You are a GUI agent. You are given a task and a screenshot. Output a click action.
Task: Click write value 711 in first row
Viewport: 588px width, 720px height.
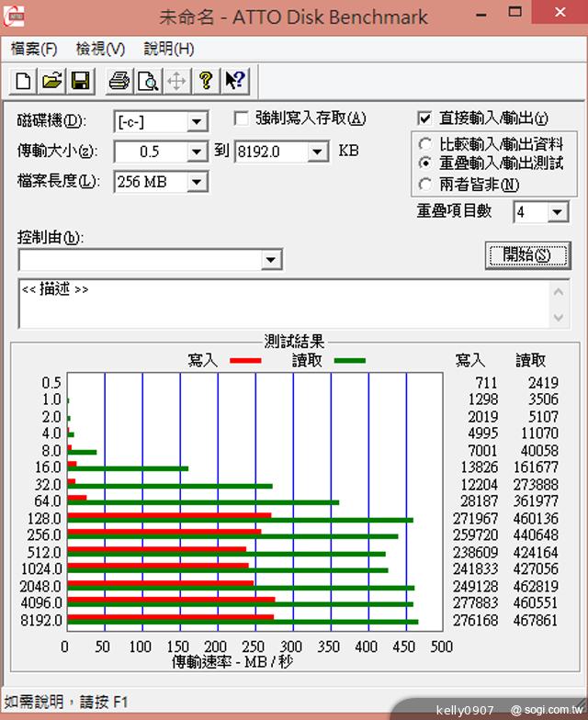487,382
